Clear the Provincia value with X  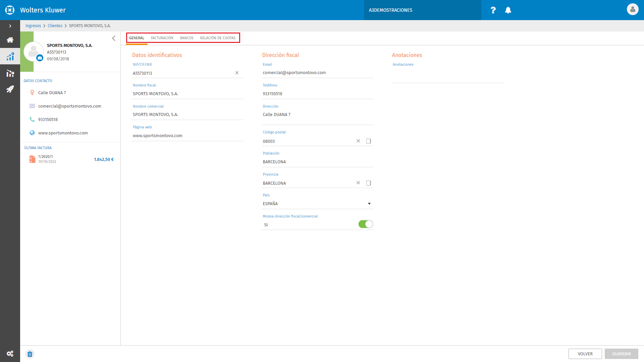tap(358, 183)
